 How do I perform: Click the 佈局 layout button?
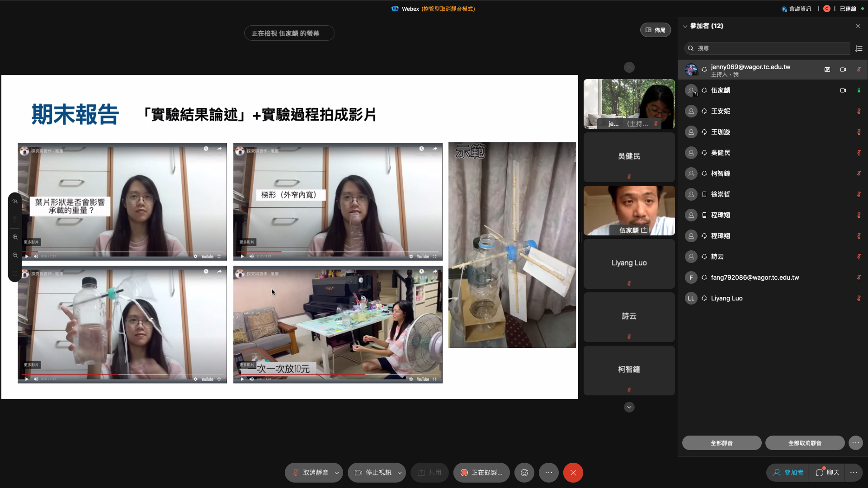tap(656, 30)
